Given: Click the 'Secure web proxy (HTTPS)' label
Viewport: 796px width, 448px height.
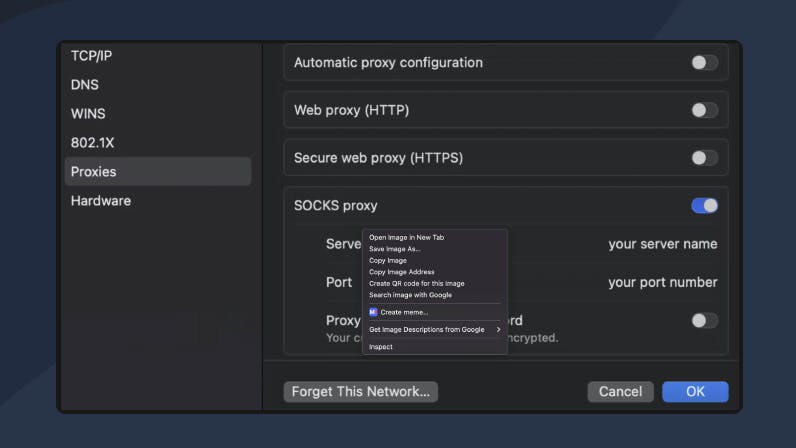Looking at the screenshot, I should click(378, 158).
